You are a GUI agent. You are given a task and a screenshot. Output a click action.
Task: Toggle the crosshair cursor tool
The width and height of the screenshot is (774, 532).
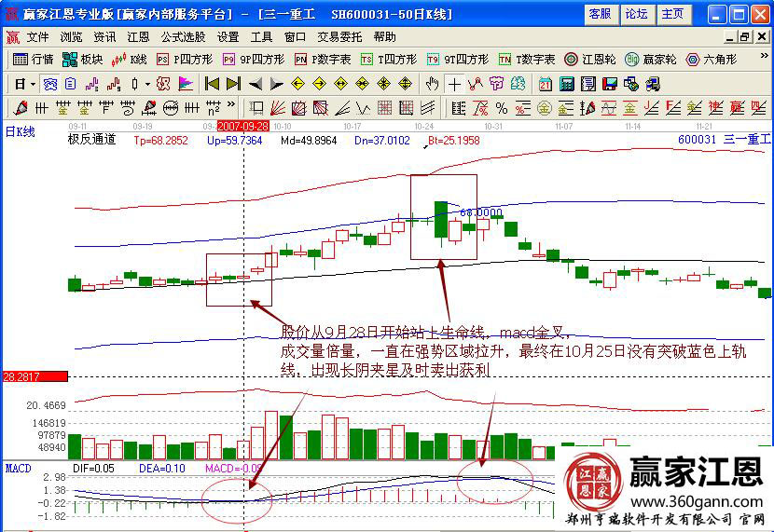[454, 83]
